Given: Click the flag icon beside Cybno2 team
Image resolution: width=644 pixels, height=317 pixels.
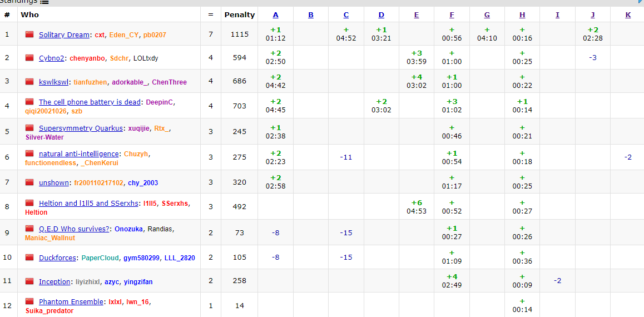Looking at the screenshot, I should 29,58.
